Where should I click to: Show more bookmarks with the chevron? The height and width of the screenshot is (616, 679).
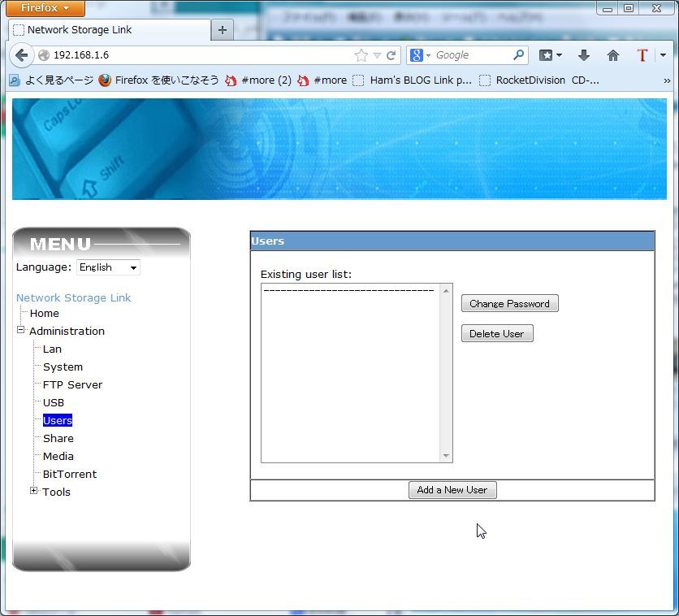click(x=667, y=80)
